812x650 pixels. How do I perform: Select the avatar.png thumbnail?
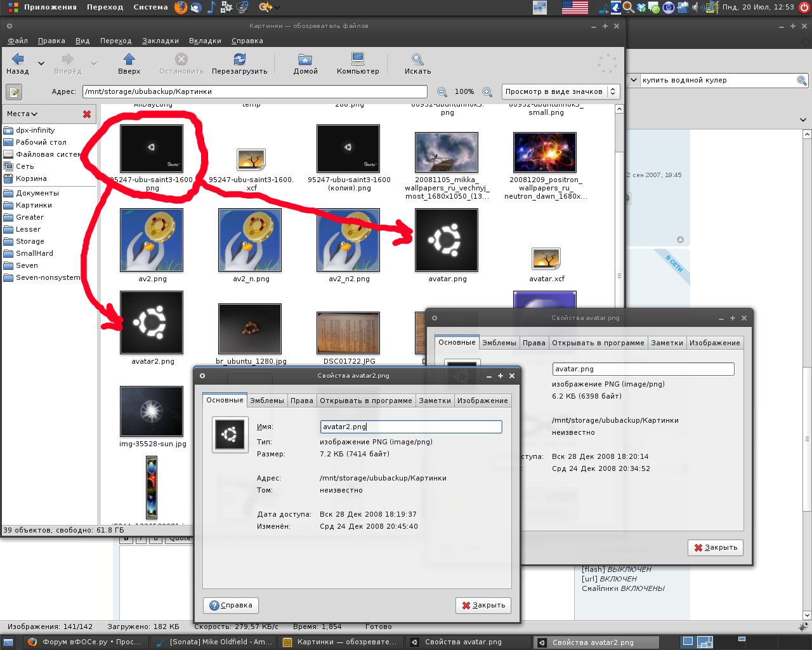[447, 241]
